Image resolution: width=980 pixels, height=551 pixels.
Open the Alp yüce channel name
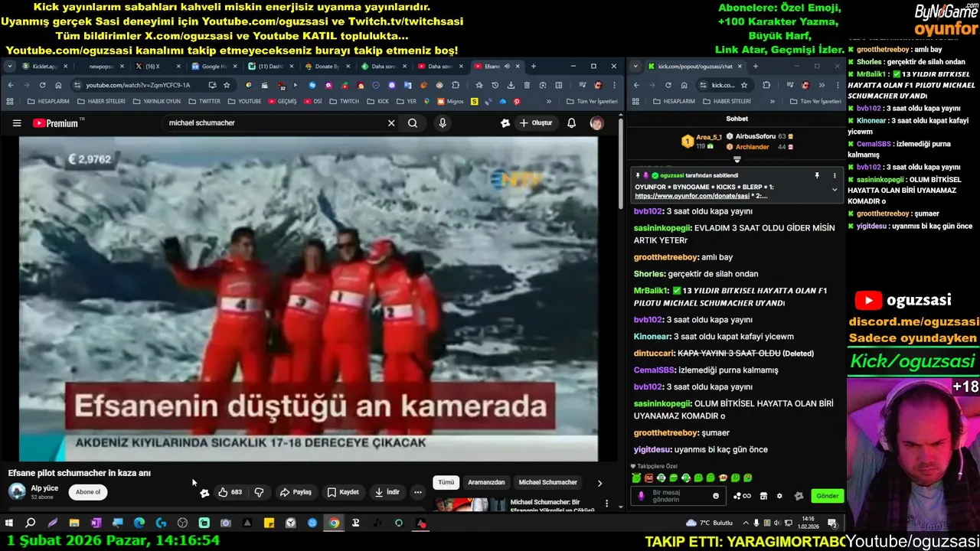pos(44,488)
